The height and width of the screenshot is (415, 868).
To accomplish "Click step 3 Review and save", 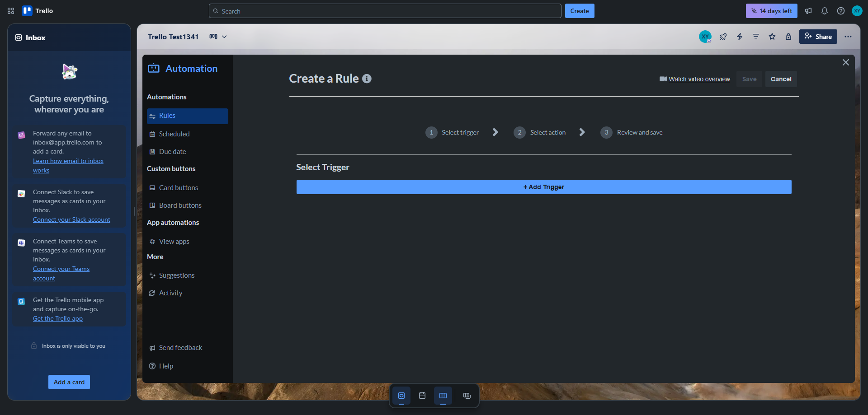I will tap(632, 132).
